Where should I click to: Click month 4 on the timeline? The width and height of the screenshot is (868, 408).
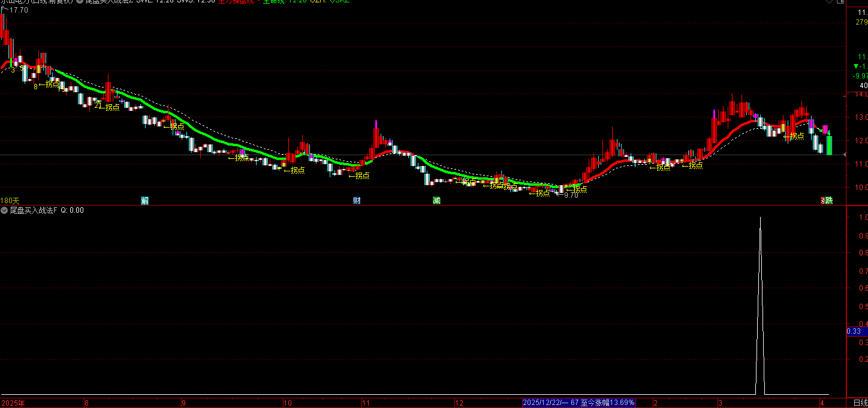click(x=821, y=403)
